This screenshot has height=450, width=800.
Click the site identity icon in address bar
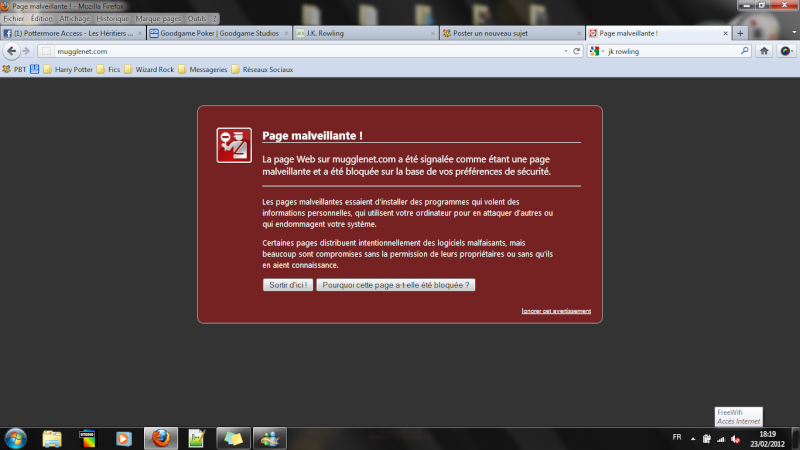tap(46, 51)
